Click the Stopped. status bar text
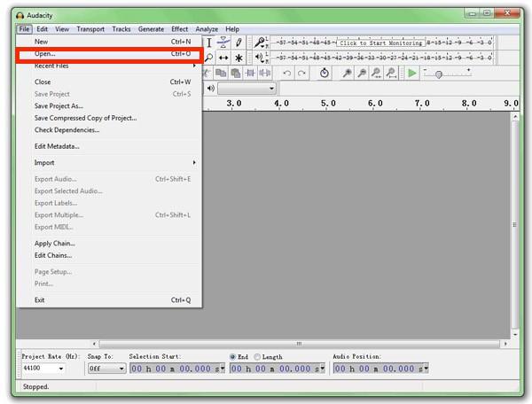Viewport: 532px width, 404px height. [35, 386]
